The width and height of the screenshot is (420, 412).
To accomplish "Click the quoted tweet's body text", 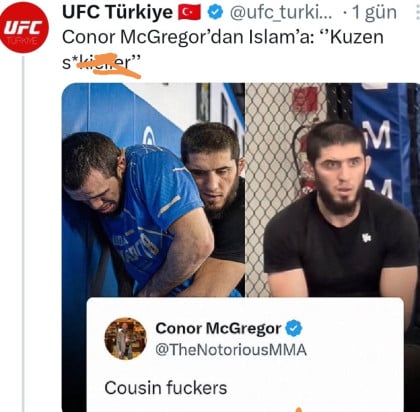I will coord(166,388).
